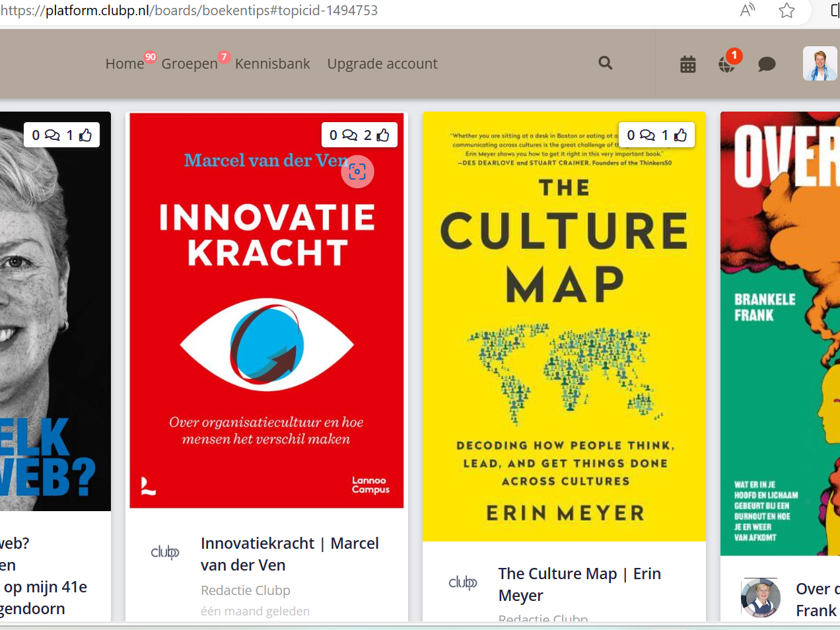Click the visual search icon on Innovatiekracht cover
This screenshot has height=630, width=840.
click(x=357, y=172)
